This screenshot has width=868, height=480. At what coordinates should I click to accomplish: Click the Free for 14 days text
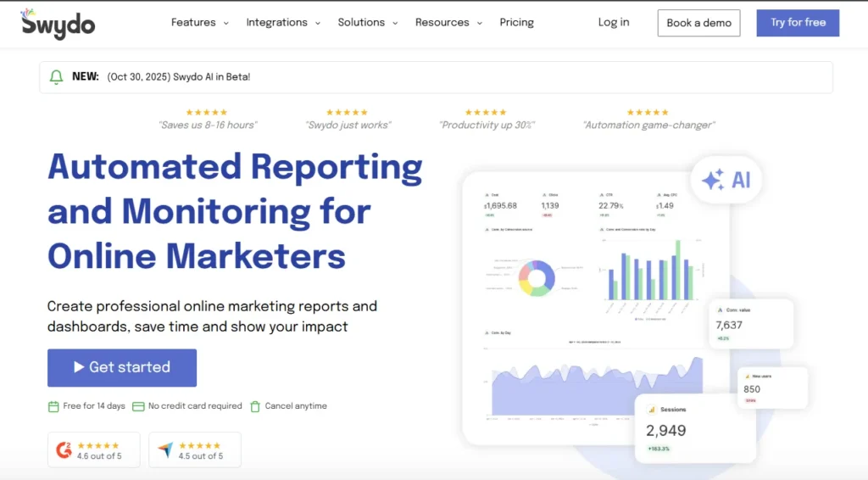point(94,406)
